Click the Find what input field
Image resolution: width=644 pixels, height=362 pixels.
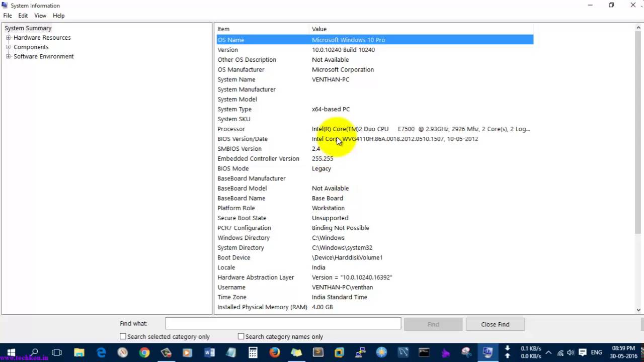coord(283,324)
